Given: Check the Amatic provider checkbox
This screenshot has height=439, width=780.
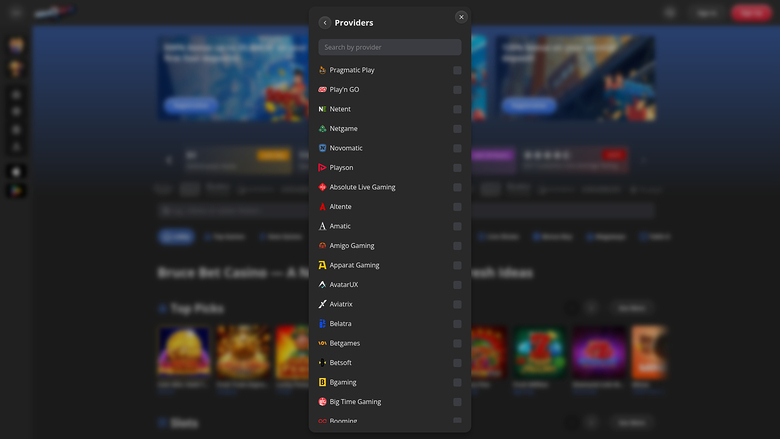Looking at the screenshot, I should tap(457, 226).
